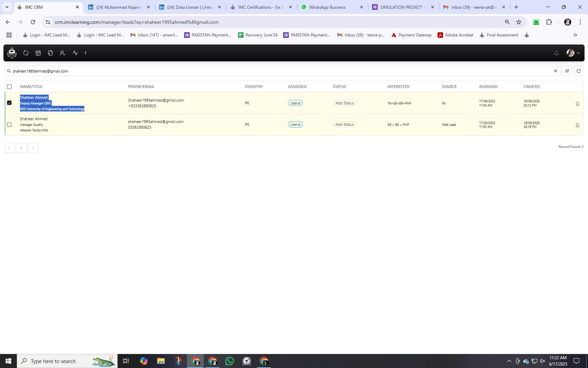Open the activity pulse icon in navbar

(x=75, y=53)
